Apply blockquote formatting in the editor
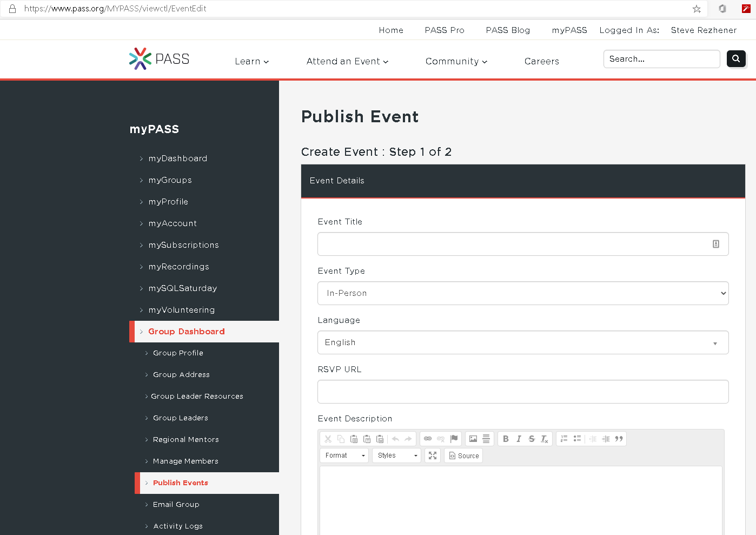Screen dimensions: 756x535 (x=619, y=439)
